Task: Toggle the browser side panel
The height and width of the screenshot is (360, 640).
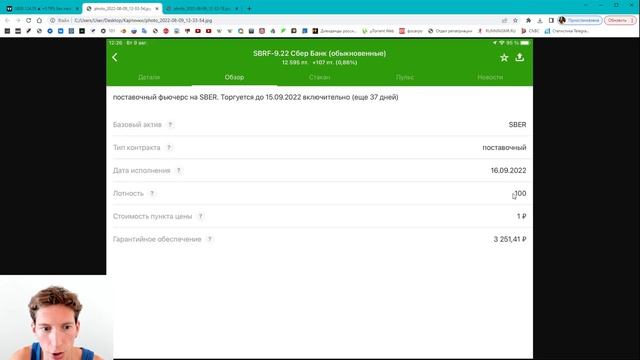Action: [551, 20]
